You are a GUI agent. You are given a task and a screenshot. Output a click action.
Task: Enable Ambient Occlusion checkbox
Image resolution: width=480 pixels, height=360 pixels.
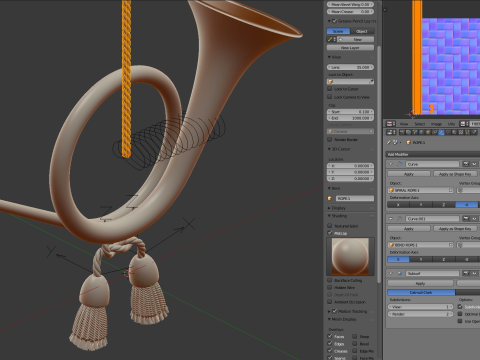tap(330, 302)
